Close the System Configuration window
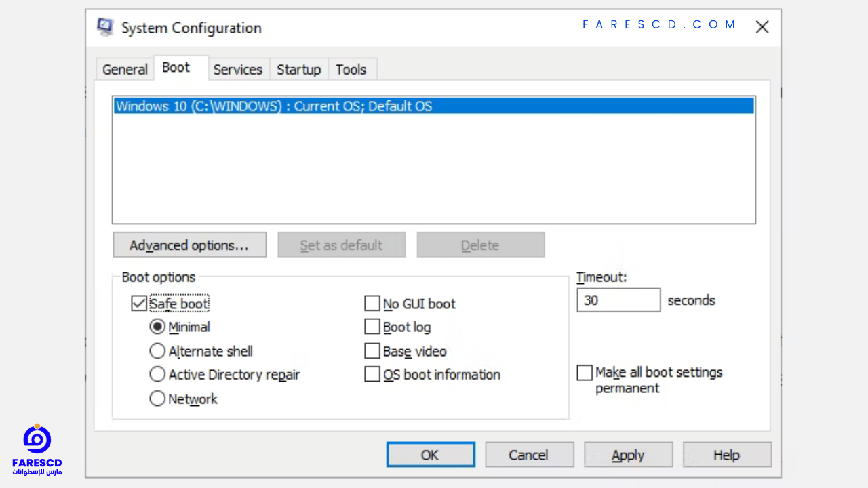The height and width of the screenshot is (488, 868). click(x=762, y=27)
